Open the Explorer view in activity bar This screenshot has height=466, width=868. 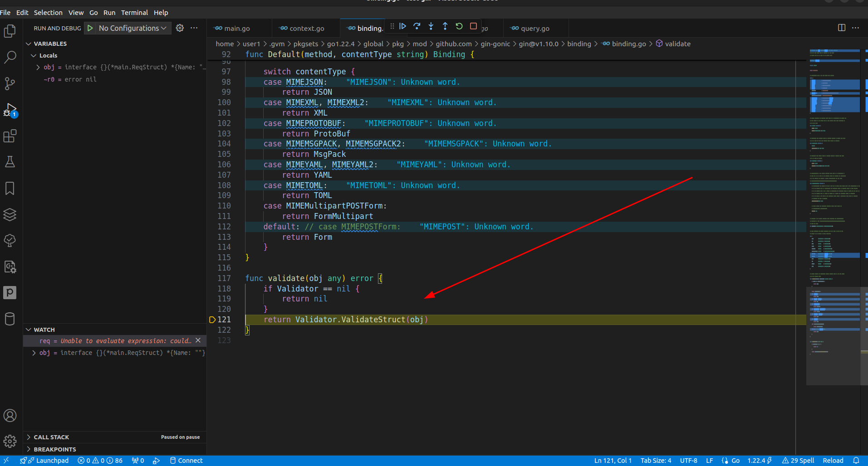coord(10,31)
